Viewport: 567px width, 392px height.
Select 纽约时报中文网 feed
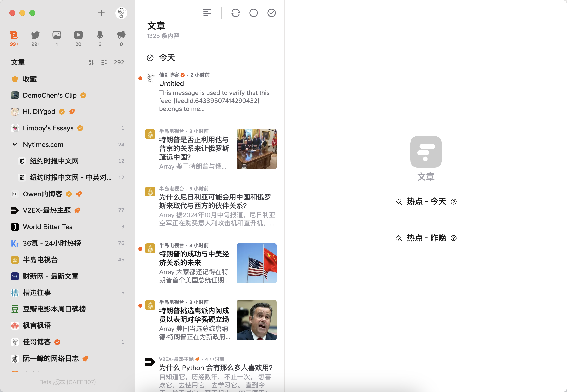[67, 161]
